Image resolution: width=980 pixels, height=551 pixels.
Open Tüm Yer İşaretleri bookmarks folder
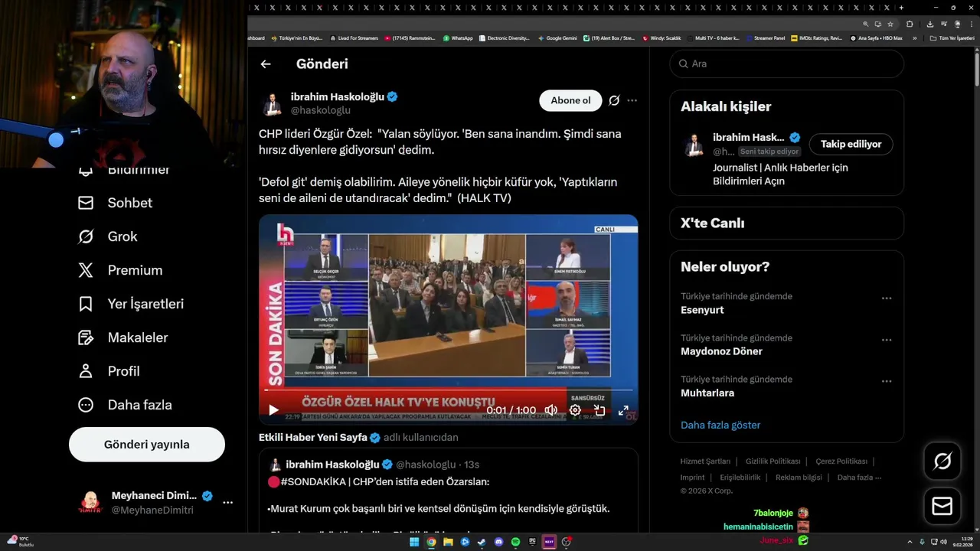[x=951, y=37]
